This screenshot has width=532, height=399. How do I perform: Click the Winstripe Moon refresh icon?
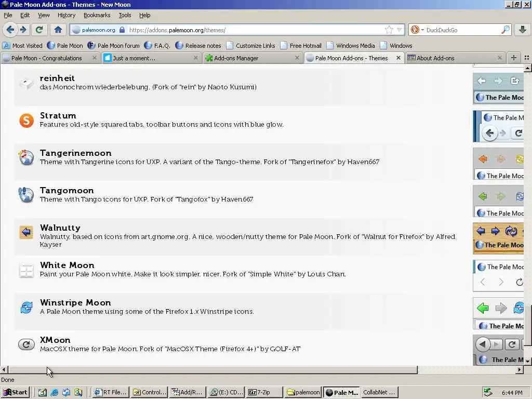(26, 308)
